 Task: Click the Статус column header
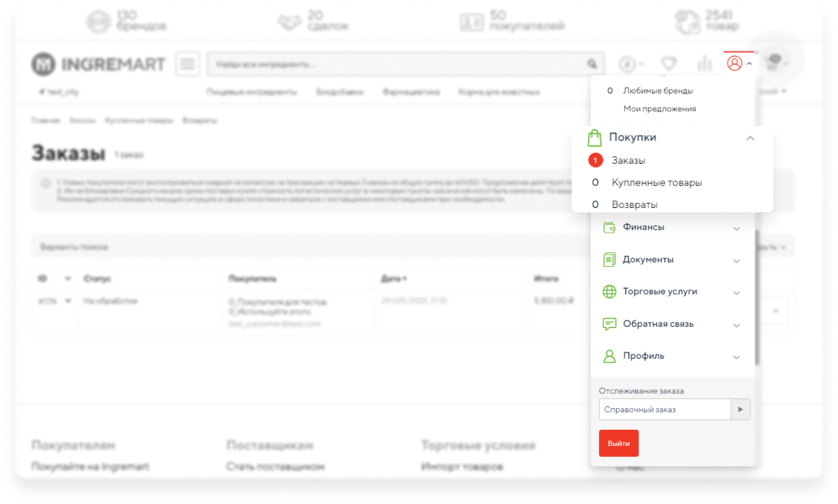pos(97,279)
